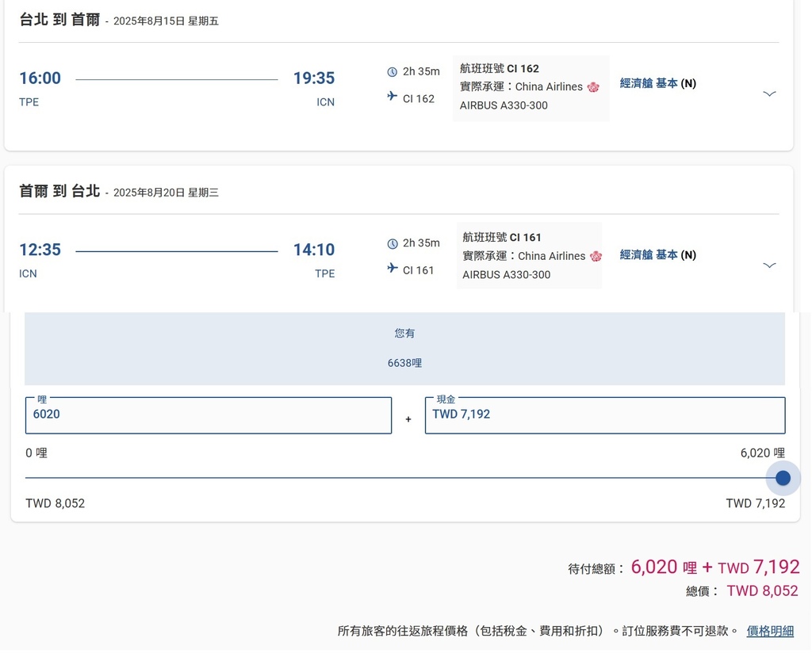Click airplane icon next to CI 161
This screenshot has height=661, width=812.
(392, 269)
